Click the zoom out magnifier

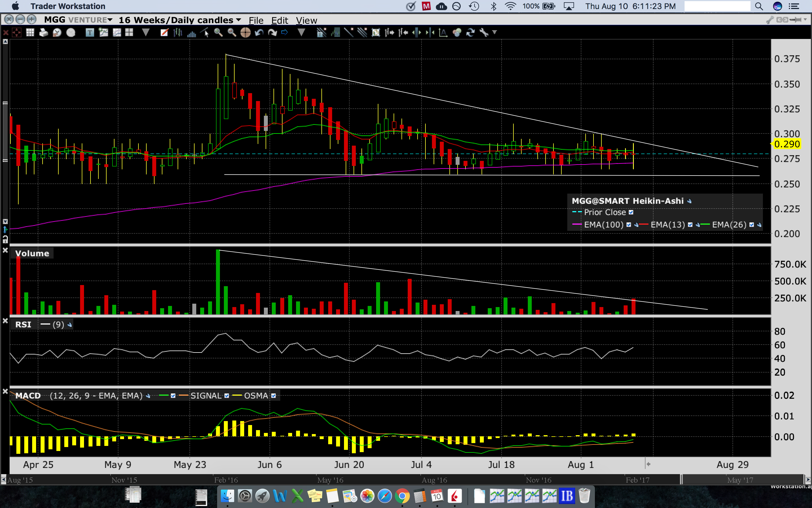tap(232, 32)
